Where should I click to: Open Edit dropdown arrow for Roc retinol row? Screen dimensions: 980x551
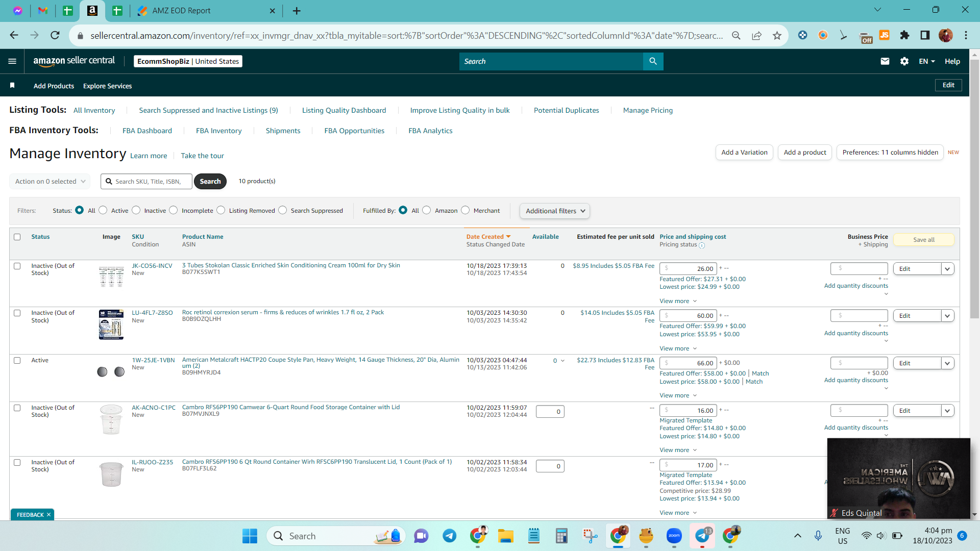948,316
